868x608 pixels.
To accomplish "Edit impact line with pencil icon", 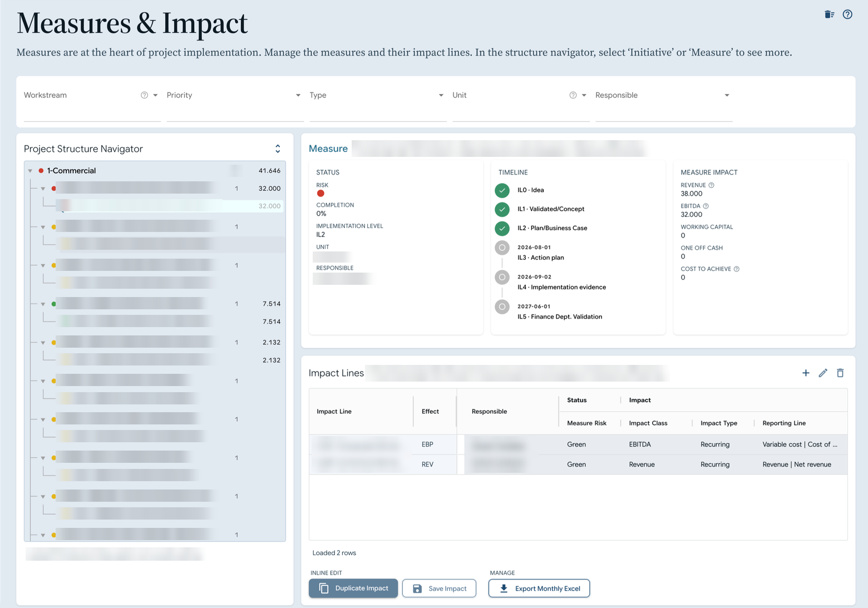I will pos(823,373).
